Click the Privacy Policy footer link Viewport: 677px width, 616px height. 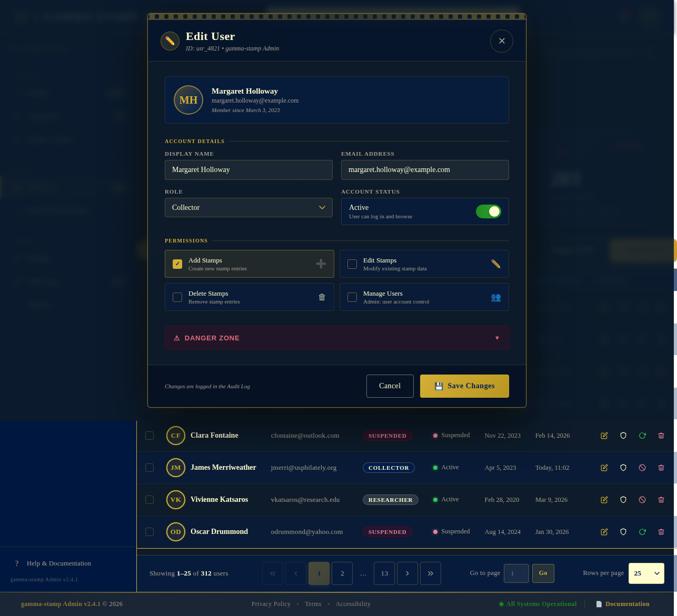point(271,604)
